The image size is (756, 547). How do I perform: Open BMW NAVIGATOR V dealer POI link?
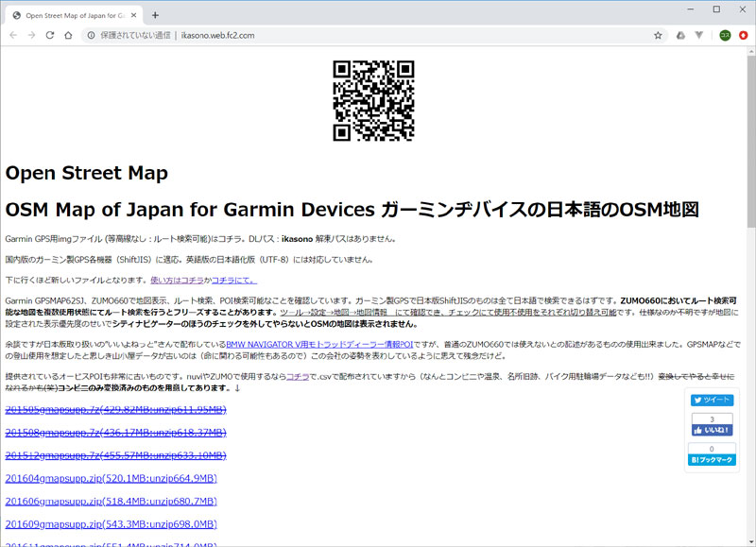click(319, 345)
